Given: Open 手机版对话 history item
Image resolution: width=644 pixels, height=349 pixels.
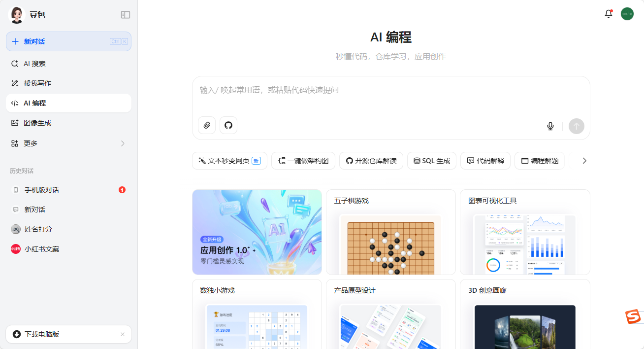Looking at the screenshot, I should 68,190.
